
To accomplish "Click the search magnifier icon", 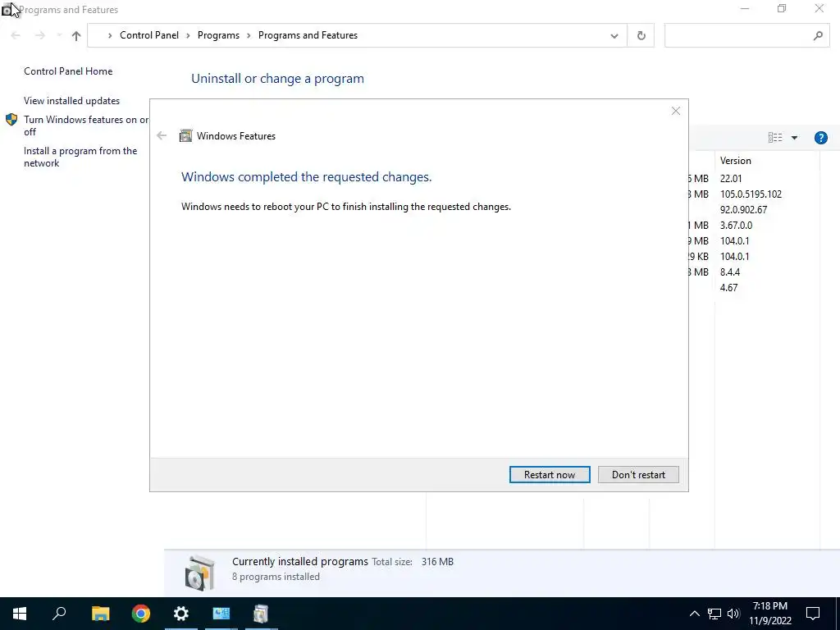I will point(818,36).
